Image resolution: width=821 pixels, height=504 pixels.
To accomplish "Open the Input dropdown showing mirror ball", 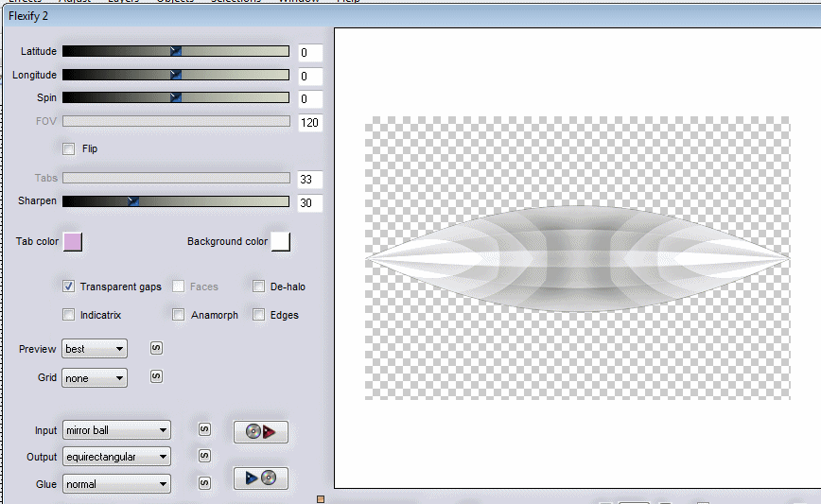I will click(116, 430).
